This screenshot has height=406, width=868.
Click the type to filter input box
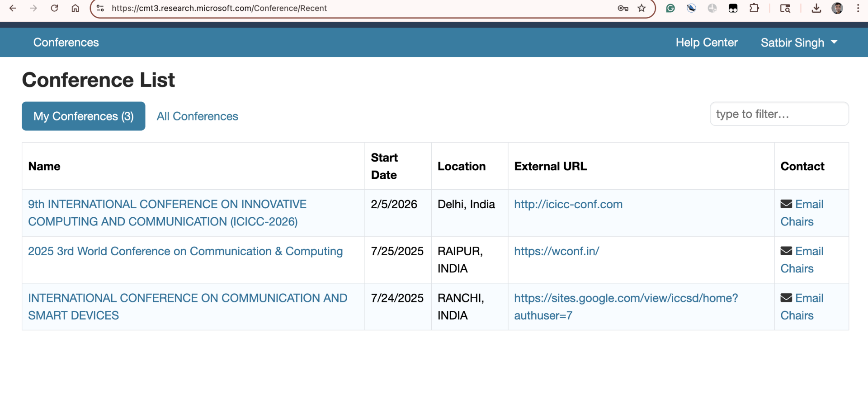click(x=779, y=114)
